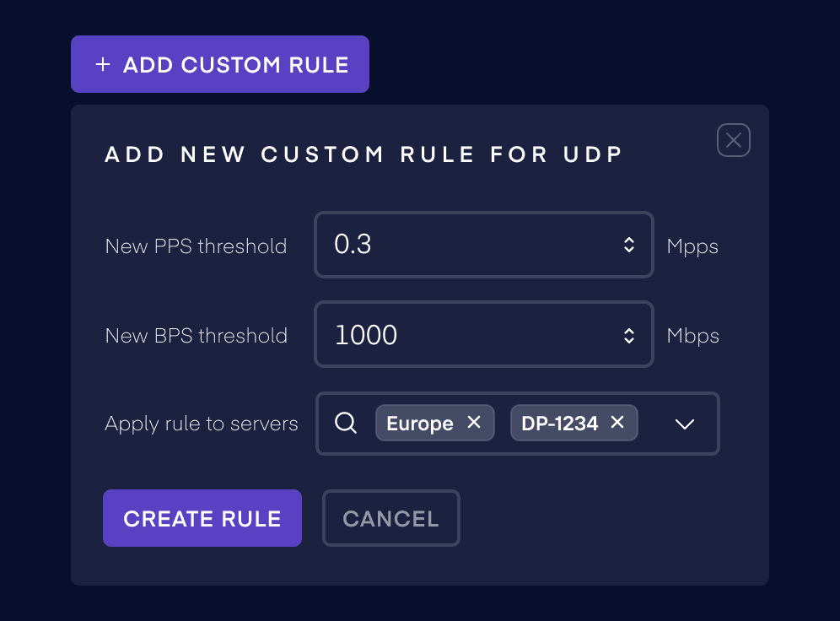The width and height of the screenshot is (840, 621).
Task: Click the Add Custom Rule button
Action: (x=219, y=64)
